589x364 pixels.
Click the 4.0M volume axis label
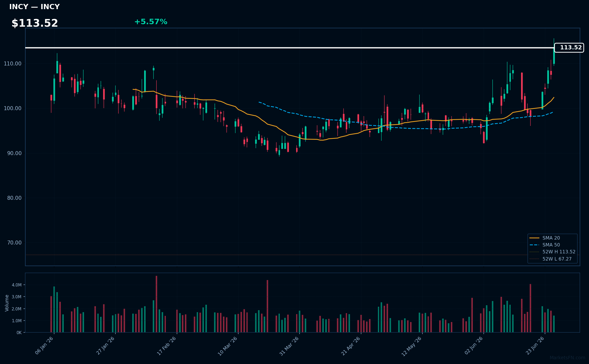pos(17,285)
